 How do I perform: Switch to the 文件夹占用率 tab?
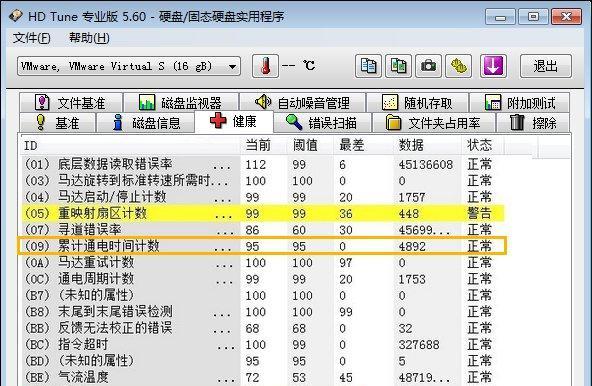[433, 122]
